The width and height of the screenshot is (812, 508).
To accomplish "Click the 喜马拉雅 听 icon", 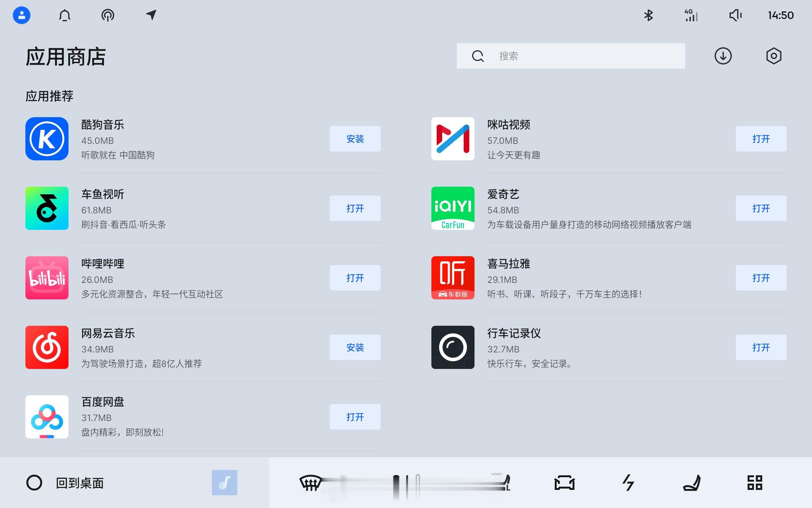I will click(x=453, y=278).
